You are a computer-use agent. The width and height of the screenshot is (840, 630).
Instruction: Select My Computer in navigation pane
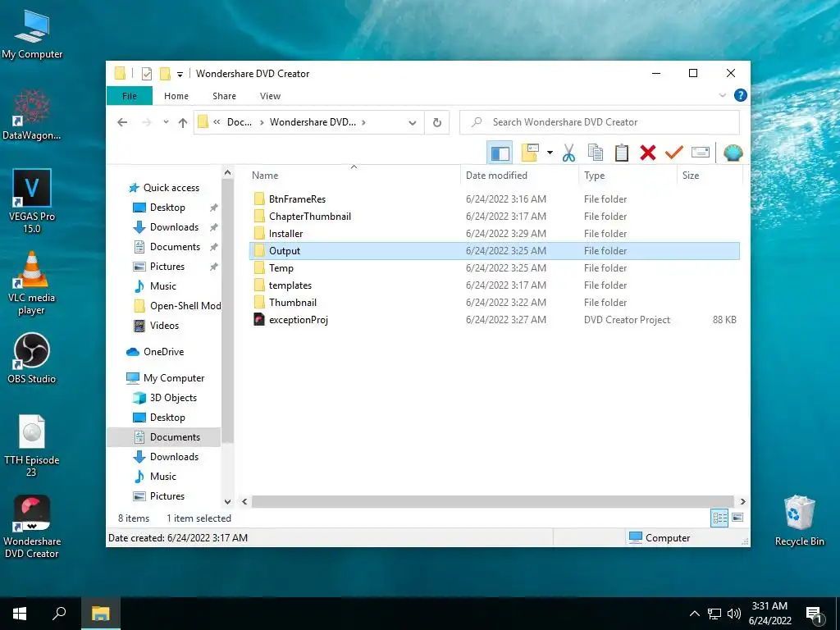(x=174, y=378)
